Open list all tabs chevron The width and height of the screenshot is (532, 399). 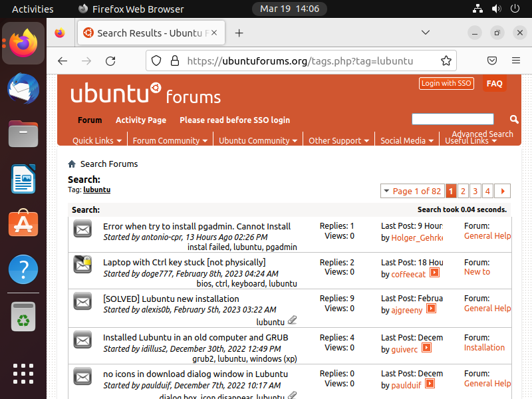tap(426, 33)
